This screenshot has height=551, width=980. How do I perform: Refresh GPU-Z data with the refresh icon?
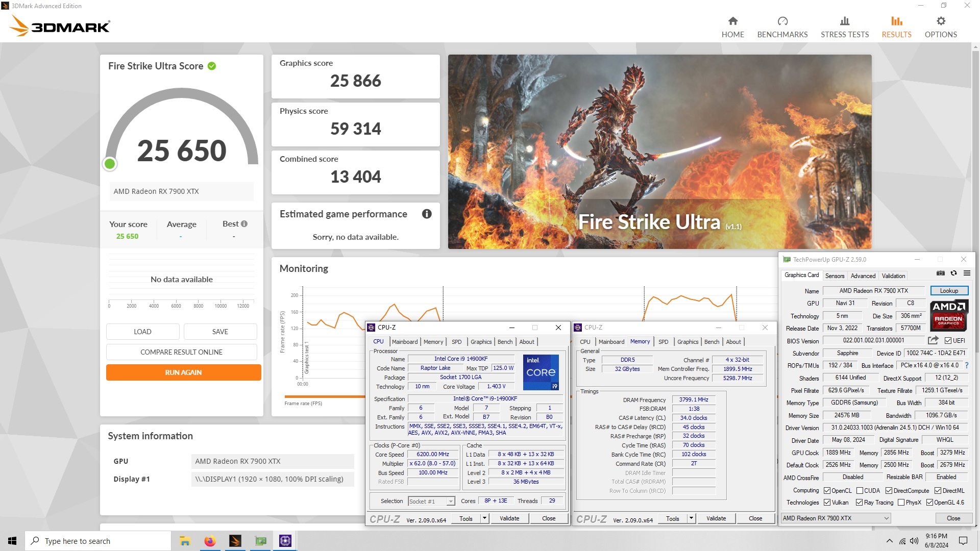pos(953,273)
